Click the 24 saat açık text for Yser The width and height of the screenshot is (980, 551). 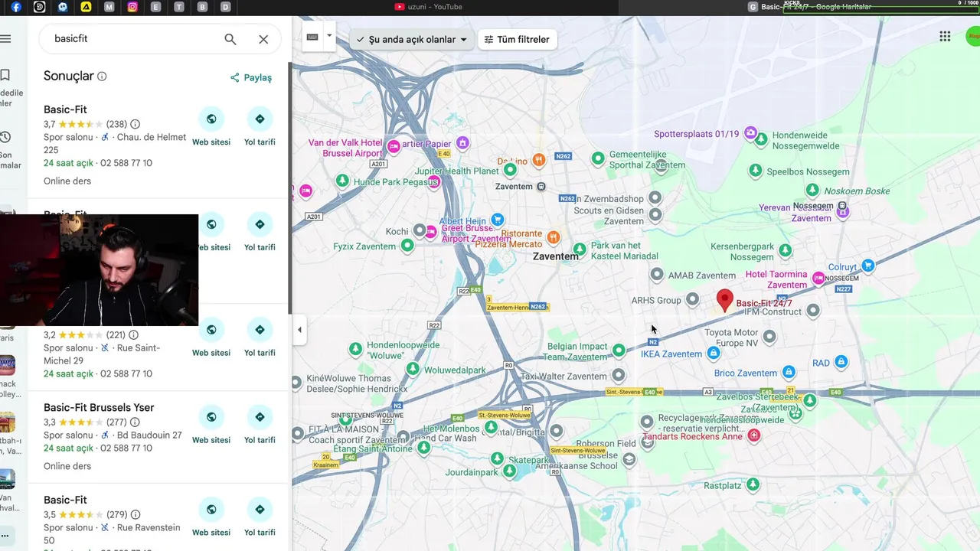(x=68, y=448)
